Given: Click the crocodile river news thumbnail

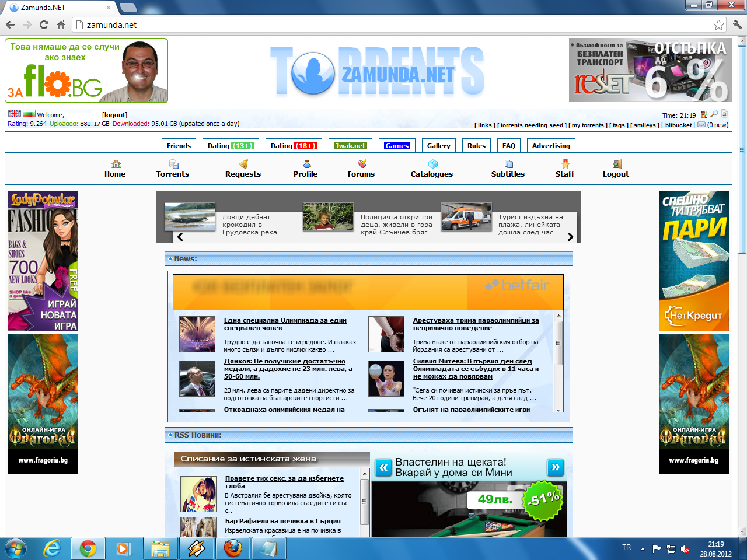Looking at the screenshot, I should (x=190, y=217).
